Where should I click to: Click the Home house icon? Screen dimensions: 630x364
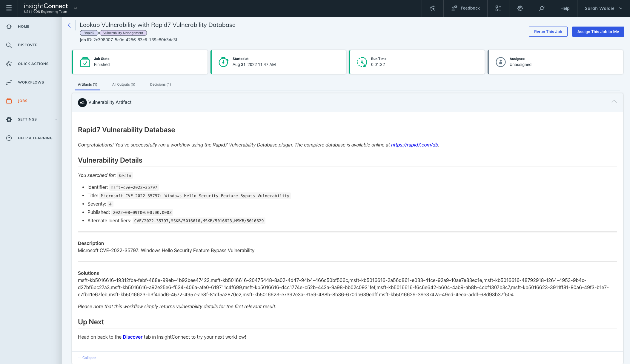click(x=9, y=27)
